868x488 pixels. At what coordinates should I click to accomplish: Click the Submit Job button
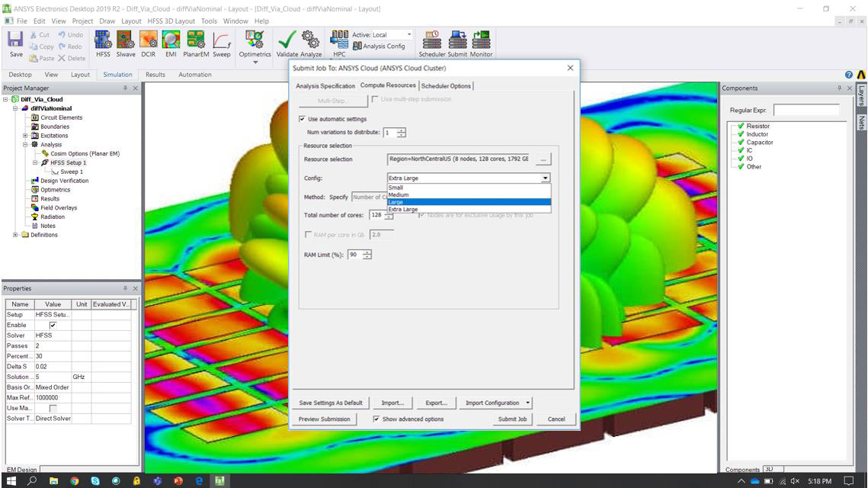pyautogui.click(x=512, y=419)
